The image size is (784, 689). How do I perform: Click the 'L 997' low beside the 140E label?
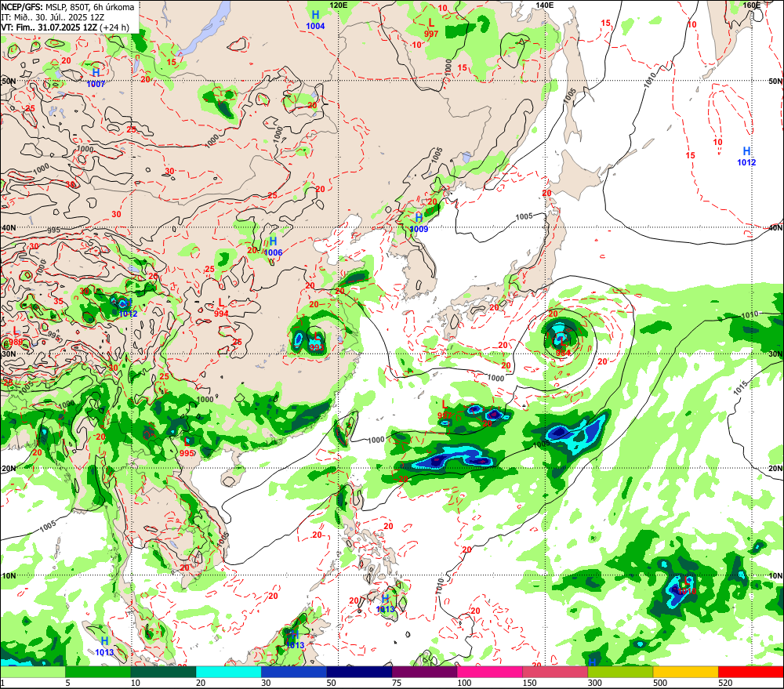(x=431, y=28)
